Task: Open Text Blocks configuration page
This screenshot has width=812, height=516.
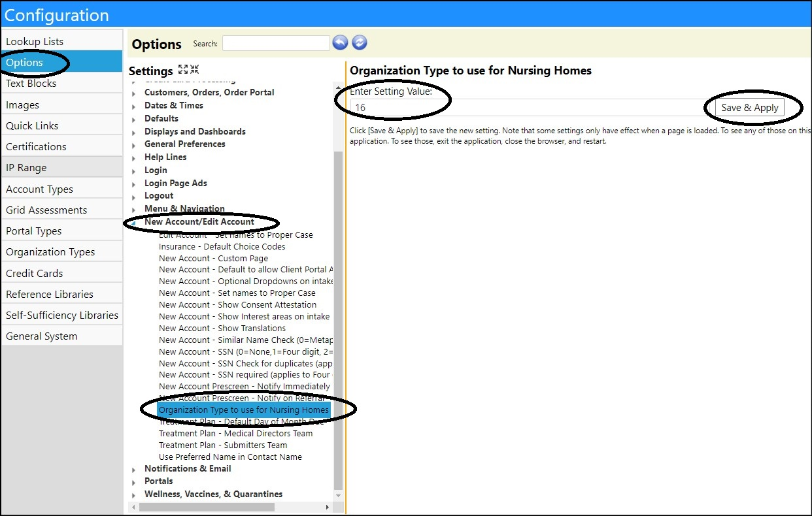Action: pos(61,83)
